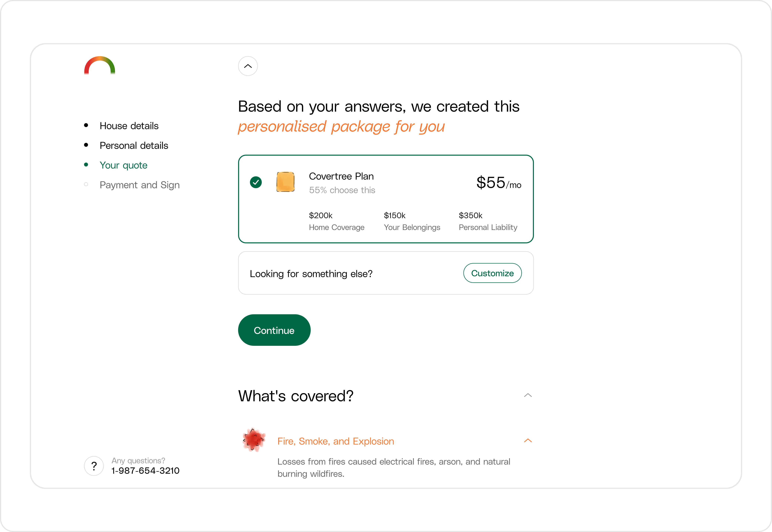The height and width of the screenshot is (532, 772).
Task: Click the Customize button
Action: (492, 273)
